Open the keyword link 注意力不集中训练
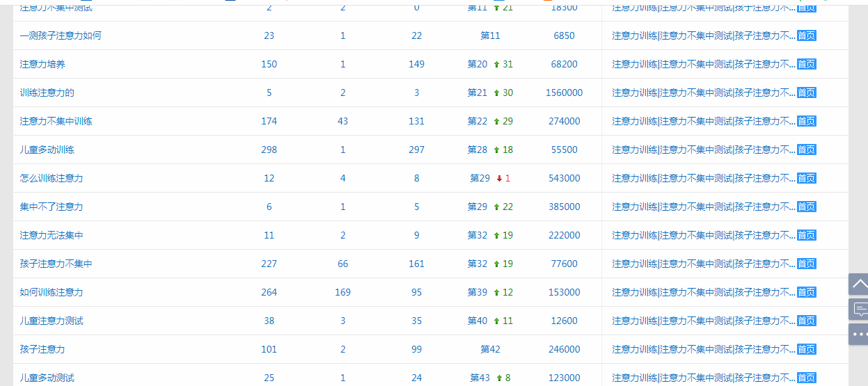This screenshot has height=386, width=868. [x=56, y=121]
